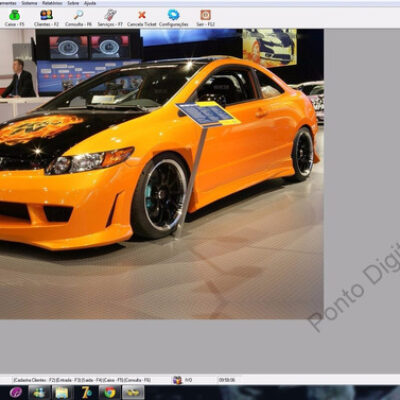400x400 pixels.
Task: Open the Clientes F2 customer list
Action: click(46, 18)
